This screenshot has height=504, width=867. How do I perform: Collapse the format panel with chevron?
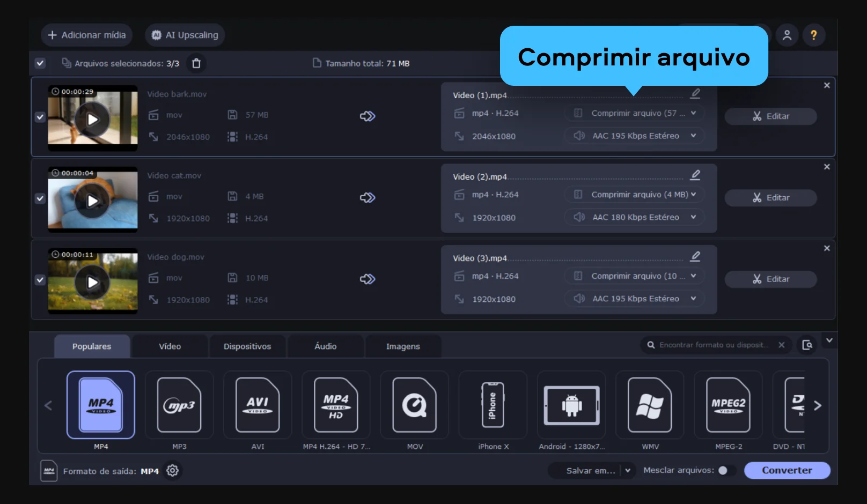click(x=829, y=340)
